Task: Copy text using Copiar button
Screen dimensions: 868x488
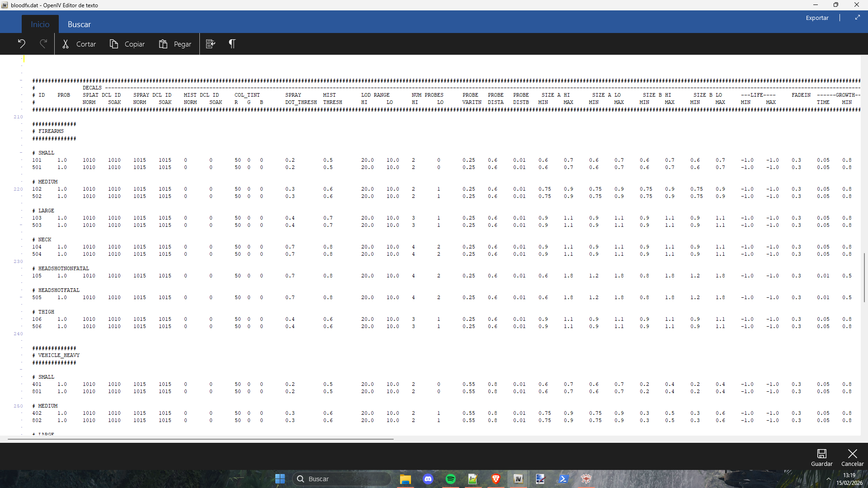Action: (127, 44)
